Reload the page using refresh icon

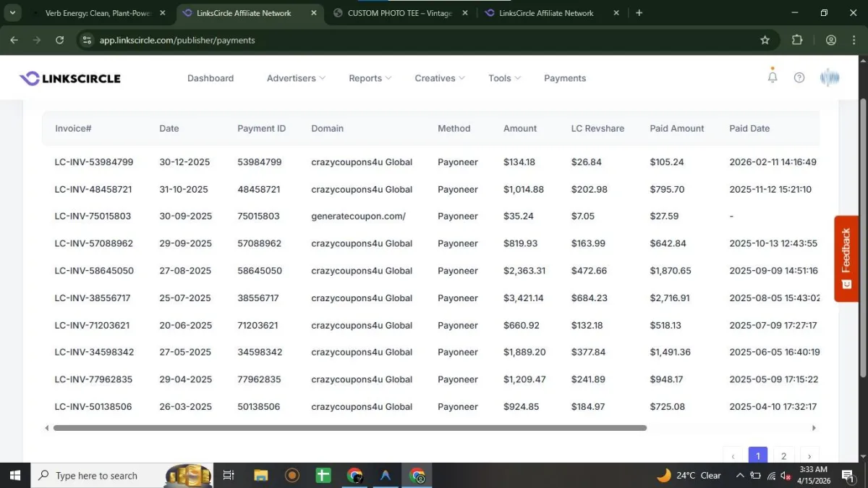click(x=60, y=40)
